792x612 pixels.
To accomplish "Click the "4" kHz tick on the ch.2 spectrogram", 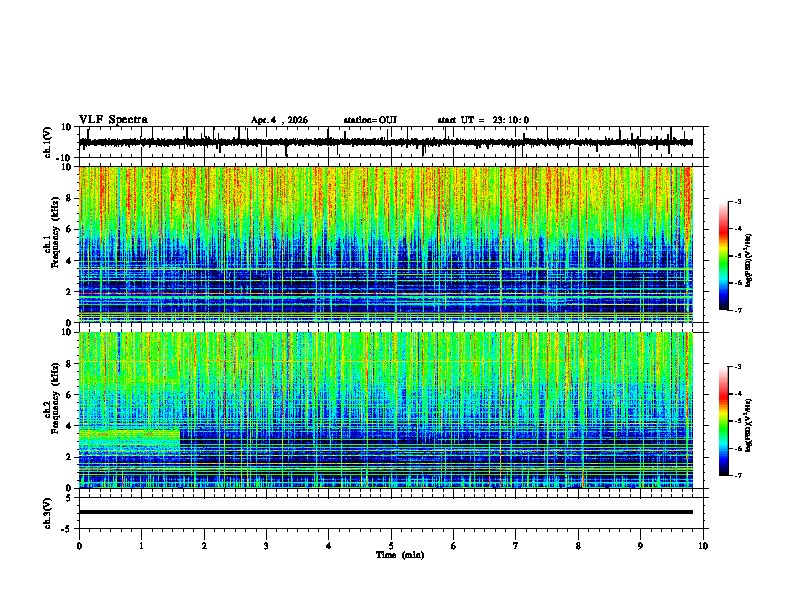I will (69, 426).
